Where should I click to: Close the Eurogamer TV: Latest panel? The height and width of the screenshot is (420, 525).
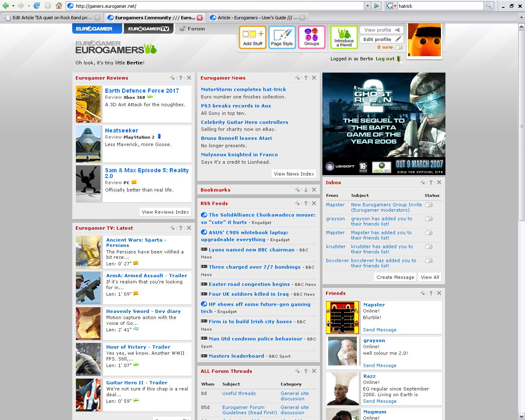coord(189,228)
